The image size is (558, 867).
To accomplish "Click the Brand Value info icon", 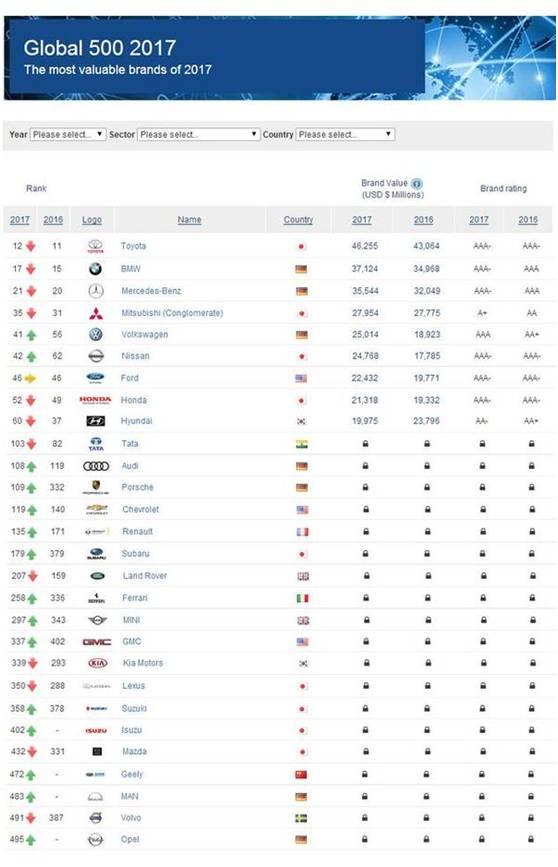I will pyautogui.click(x=417, y=184).
